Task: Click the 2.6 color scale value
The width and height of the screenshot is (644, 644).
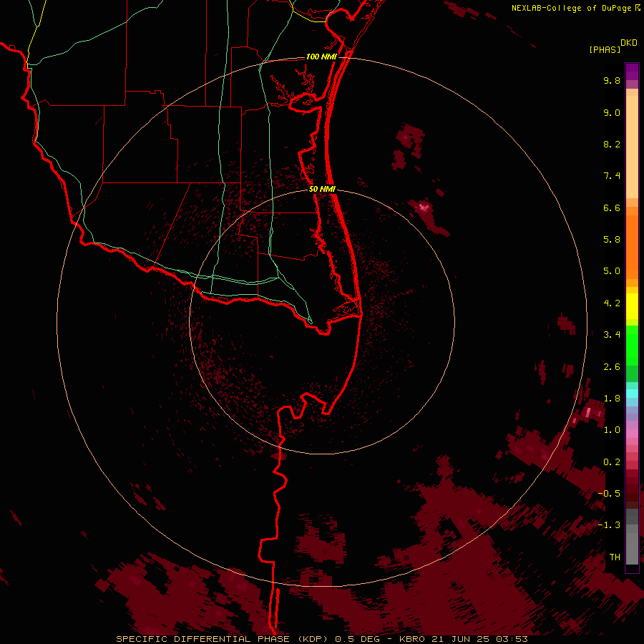Action: [612, 367]
